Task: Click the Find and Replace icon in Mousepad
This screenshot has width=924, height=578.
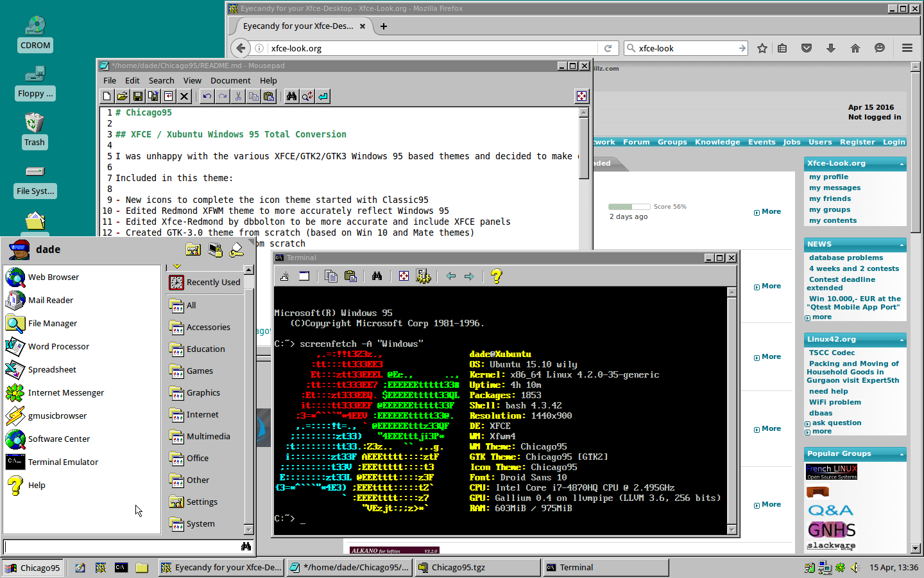Action: pyautogui.click(x=307, y=96)
